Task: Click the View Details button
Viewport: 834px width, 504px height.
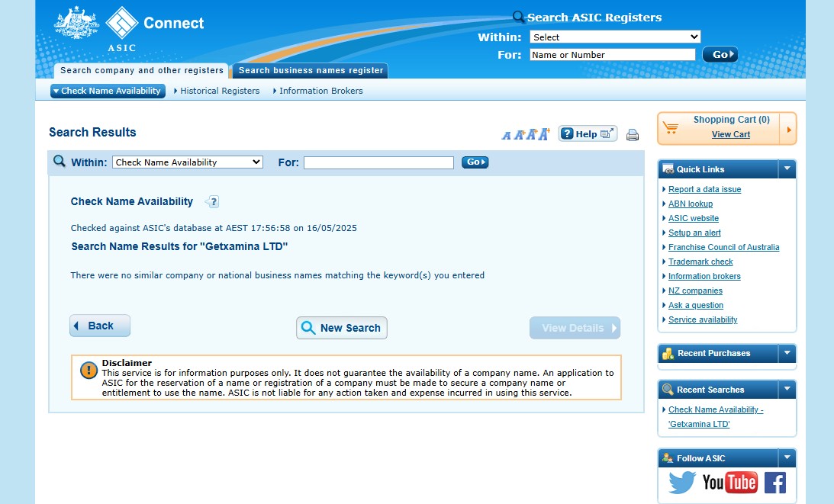Action: 575,328
